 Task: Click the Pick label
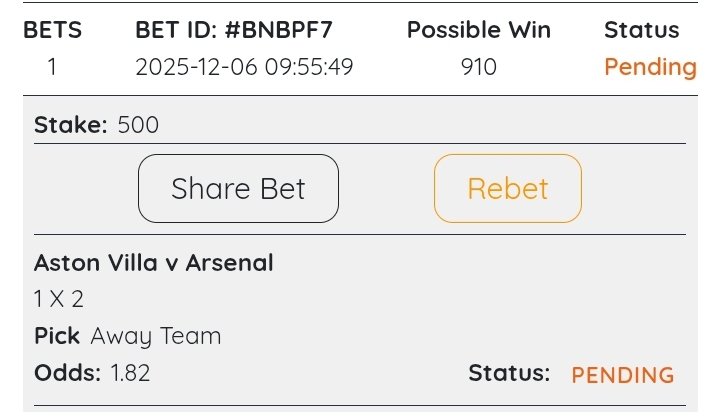[x=57, y=336]
